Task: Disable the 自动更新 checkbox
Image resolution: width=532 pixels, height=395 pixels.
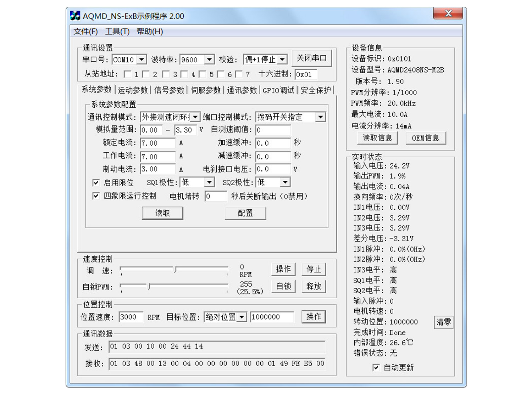Action: click(376, 368)
